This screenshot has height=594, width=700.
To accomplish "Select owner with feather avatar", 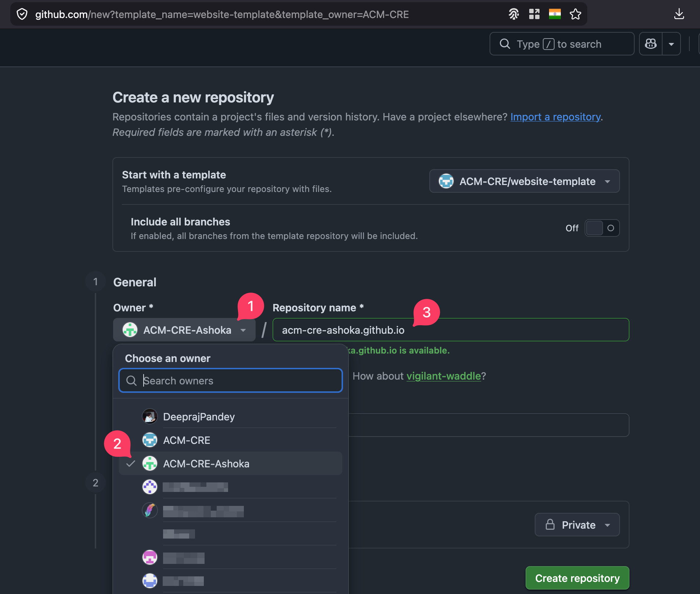I will click(x=231, y=511).
